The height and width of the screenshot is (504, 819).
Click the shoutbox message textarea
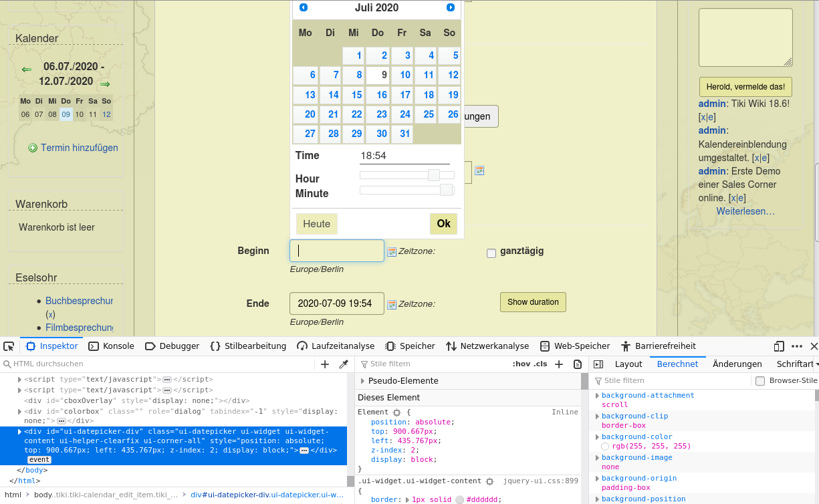point(745,37)
